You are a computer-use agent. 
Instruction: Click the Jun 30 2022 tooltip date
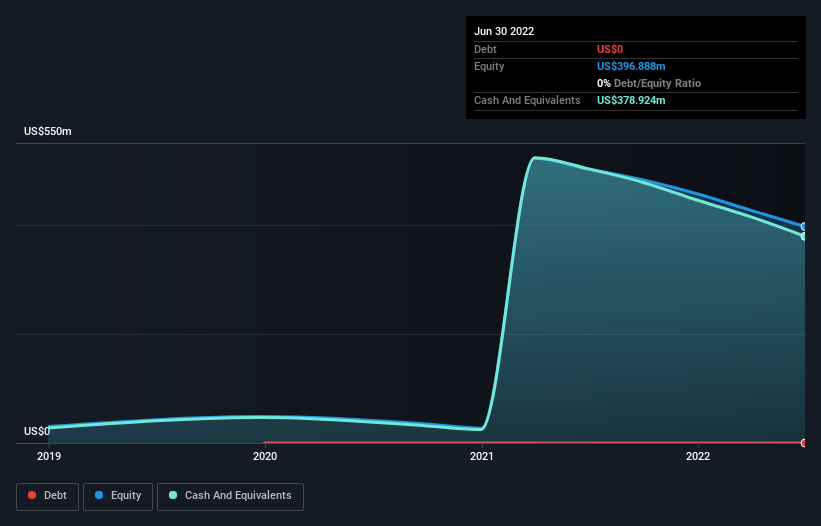pos(504,31)
